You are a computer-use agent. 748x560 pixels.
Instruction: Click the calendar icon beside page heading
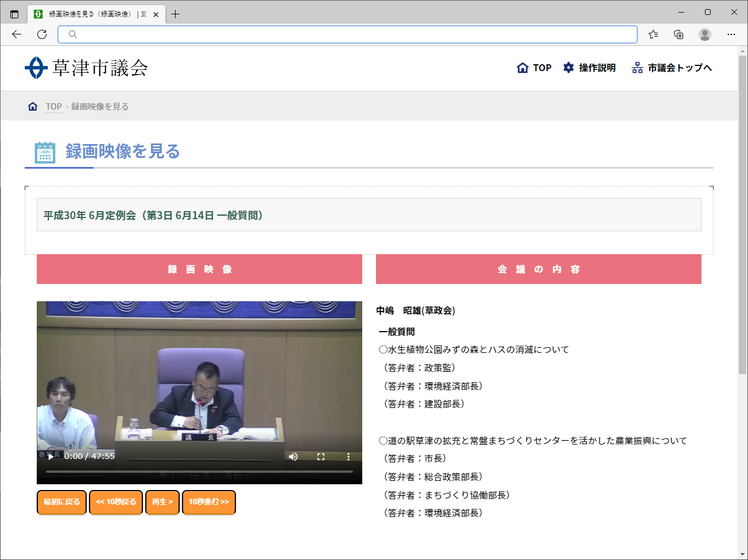click(x=45, y=153)
